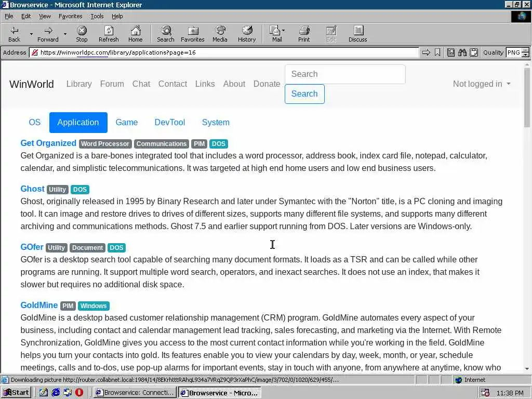Open the bookmarks book icon in Browservice toolbar

pos(451,52)
